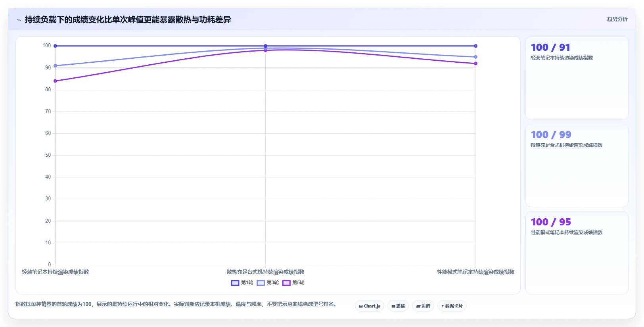This screenshot has width=644, height=327.
Task: Open the 进度 chip
Action: [x=423, y=306]
